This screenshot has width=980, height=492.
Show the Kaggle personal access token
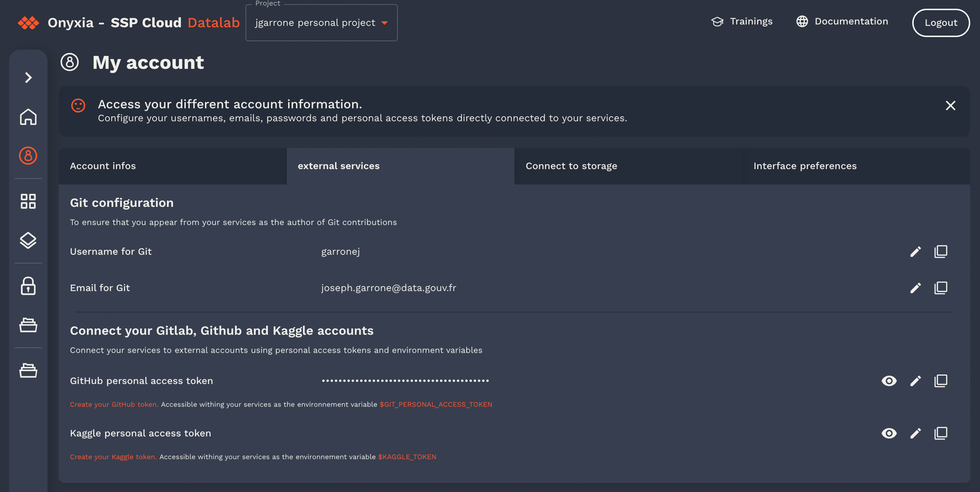889,433
